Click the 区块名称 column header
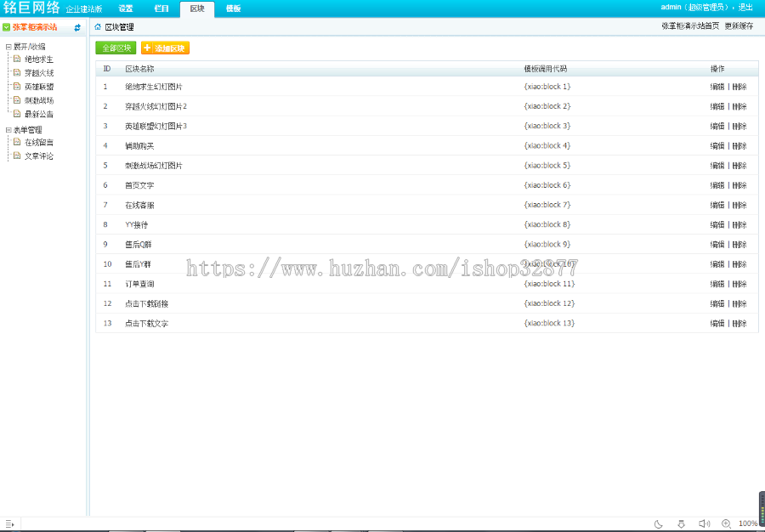Image resolution: width=765 pixels, height=532 pixels. [139, 69]
